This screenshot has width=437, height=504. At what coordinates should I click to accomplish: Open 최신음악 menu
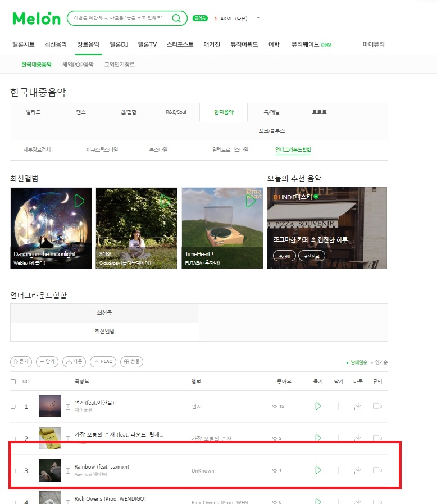(56, 44)
